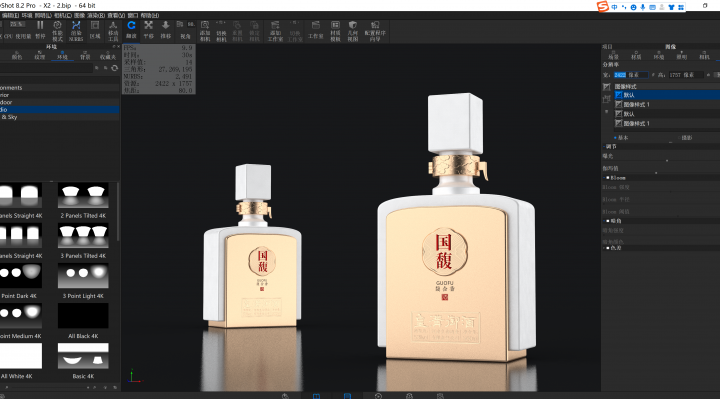
Task: Enable the Bloom checkbox
Action: pyautogui.click(x=608, y=178)
